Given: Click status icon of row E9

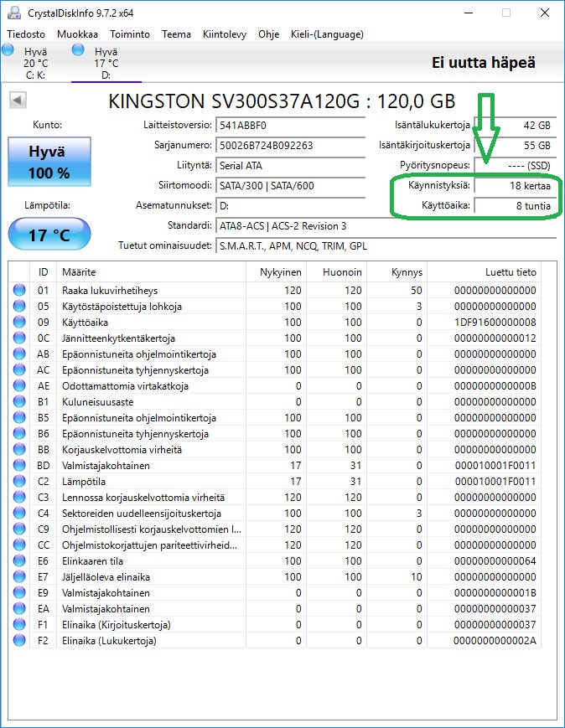Looking at the screenshot, I should [19, 593].
